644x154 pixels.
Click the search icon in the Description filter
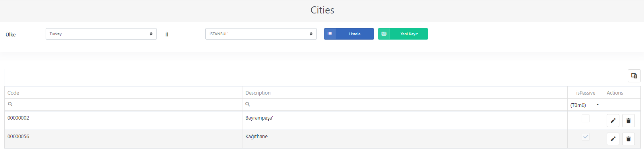pos(248,104)
